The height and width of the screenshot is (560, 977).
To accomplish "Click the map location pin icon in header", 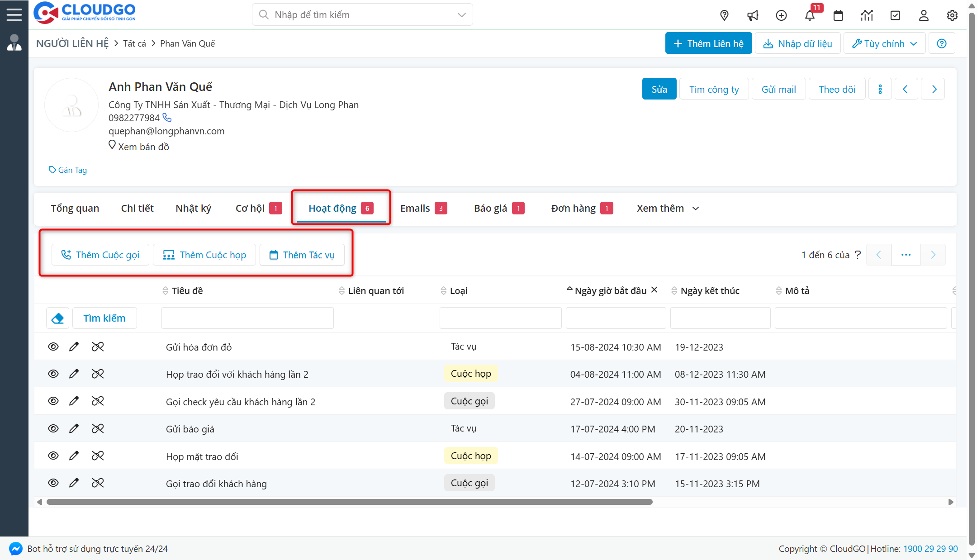I will [724, 15].
